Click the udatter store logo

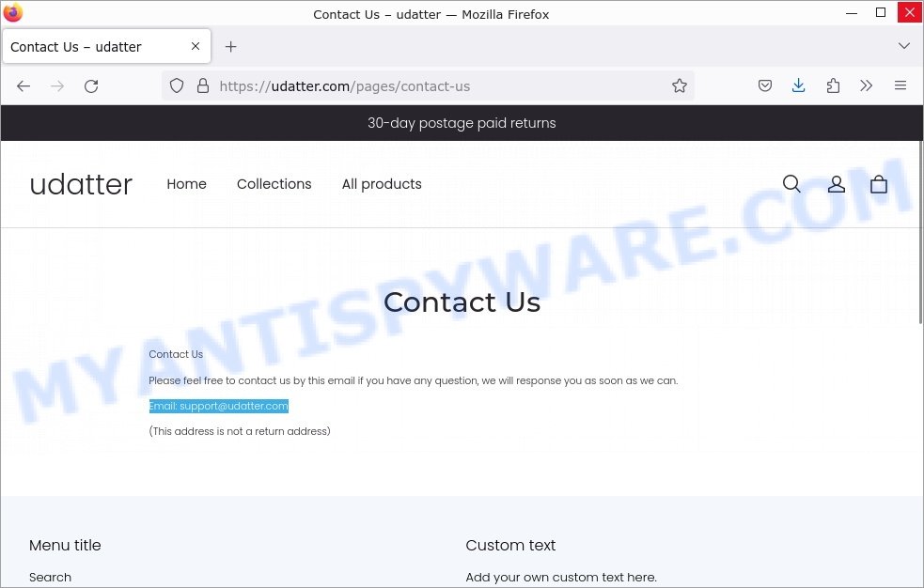coord(81,184)
